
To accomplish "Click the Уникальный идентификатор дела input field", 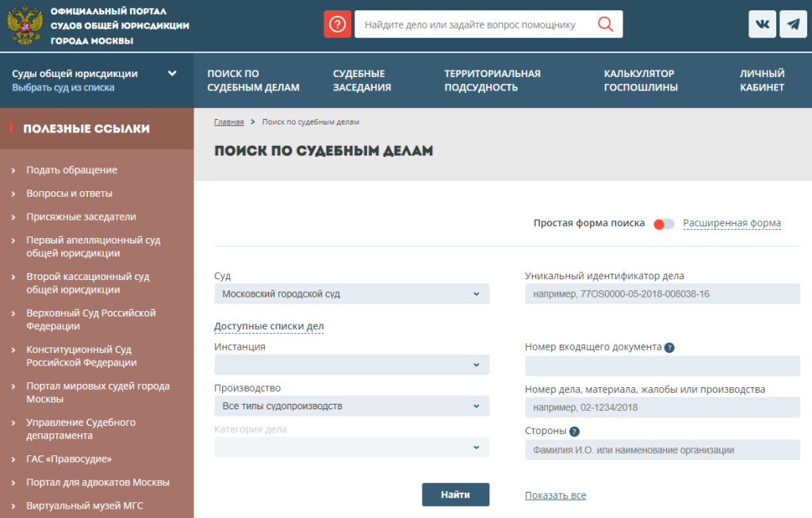I will point(662,294).
